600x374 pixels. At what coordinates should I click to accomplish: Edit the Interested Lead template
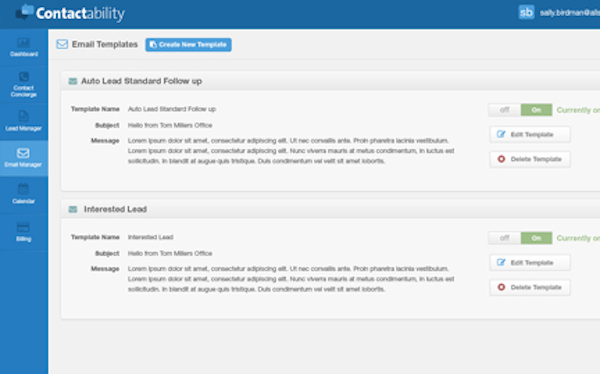click(x=530, y=263)
